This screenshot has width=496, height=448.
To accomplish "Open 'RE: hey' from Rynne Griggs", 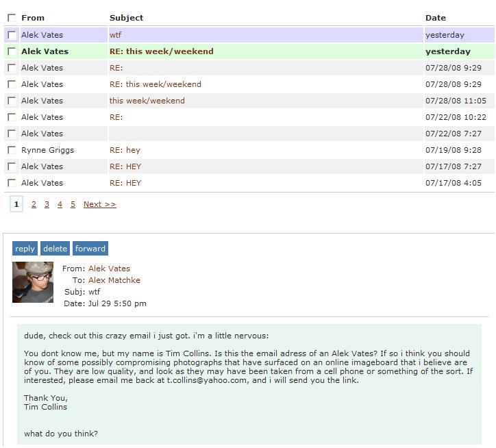I will click(125, 150).
